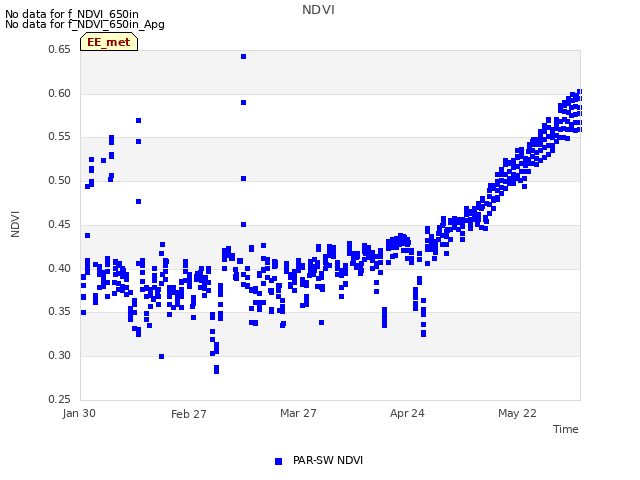Click the 'No data for f_NDVI_650in' message

pyautogui.click(x=72, y=14)
